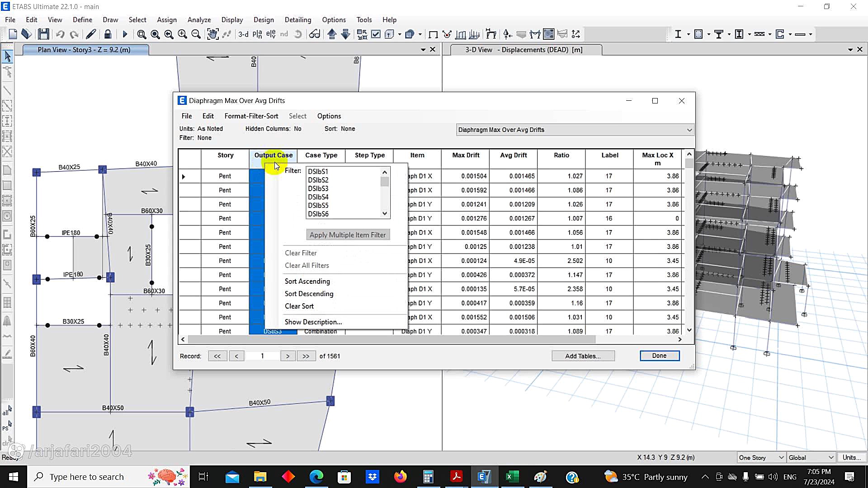Click the Run Analysis play icon
Viewport: 868px width, 488px height.
(x=125, y=34)
